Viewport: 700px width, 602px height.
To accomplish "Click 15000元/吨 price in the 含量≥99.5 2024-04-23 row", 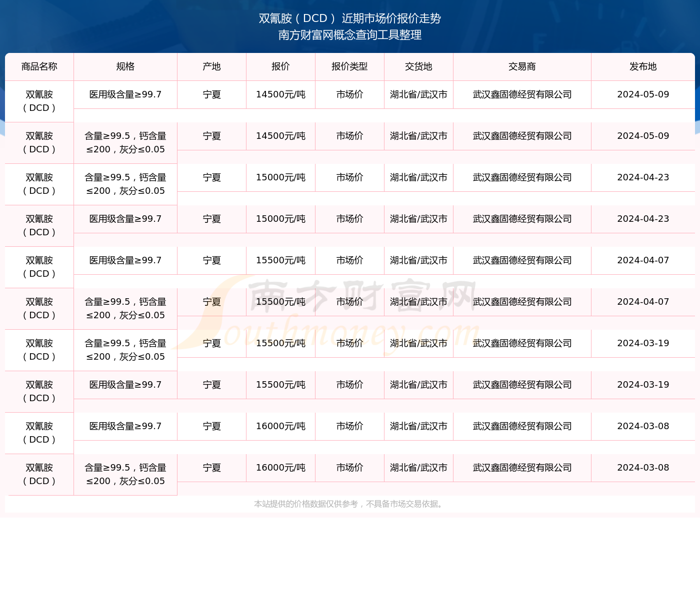I will [281, 177].
